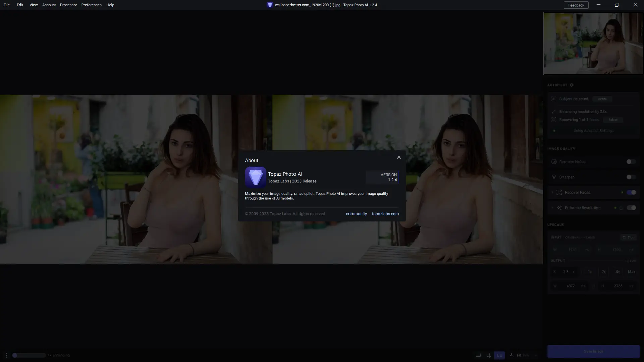Open the topazlabs.com link
The width and height of the screenshot is (644, 362).
pos(385,214)
